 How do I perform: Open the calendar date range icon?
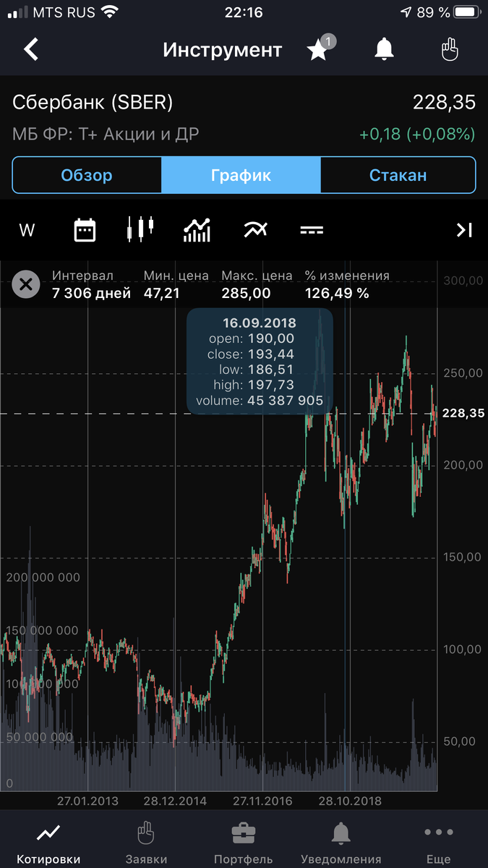point(85,230)
